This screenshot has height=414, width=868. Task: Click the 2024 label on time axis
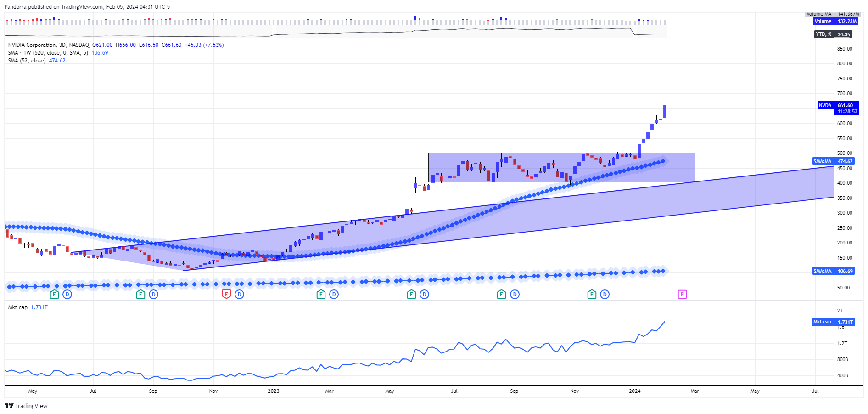pyautogui.click(x=635, y=391)
